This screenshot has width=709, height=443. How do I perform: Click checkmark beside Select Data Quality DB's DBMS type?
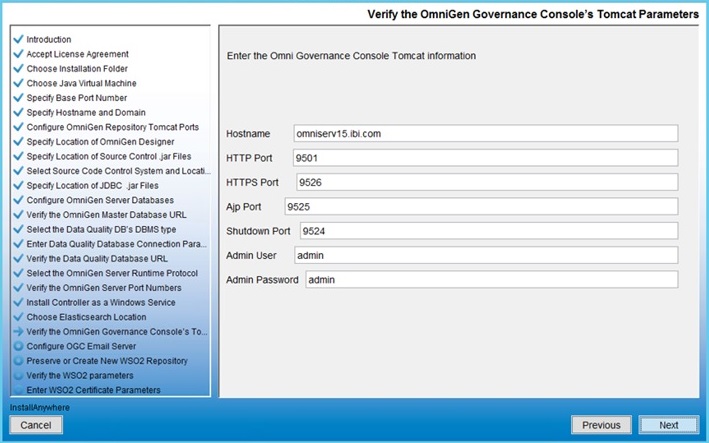(x=18, y=229)
